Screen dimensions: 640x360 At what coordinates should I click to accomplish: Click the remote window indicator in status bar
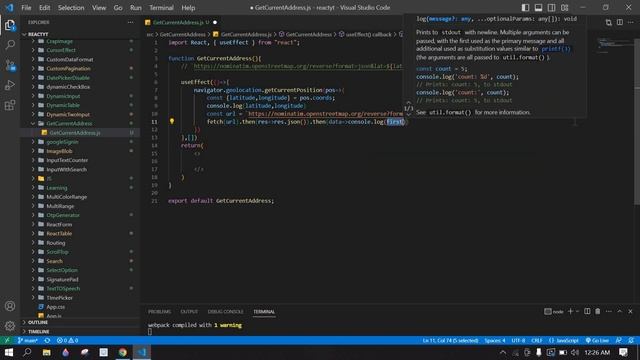click(x=7, y=340)
